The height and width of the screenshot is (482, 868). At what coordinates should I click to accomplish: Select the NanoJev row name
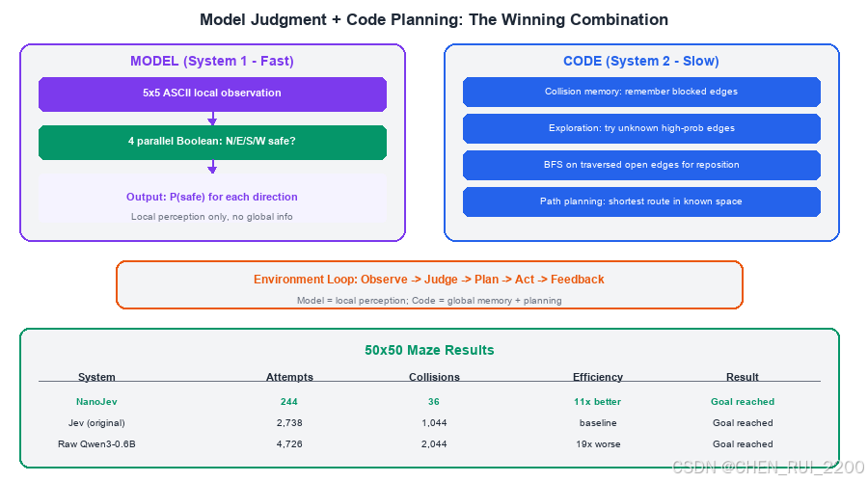pyautogui.click(x=96, y=402)
